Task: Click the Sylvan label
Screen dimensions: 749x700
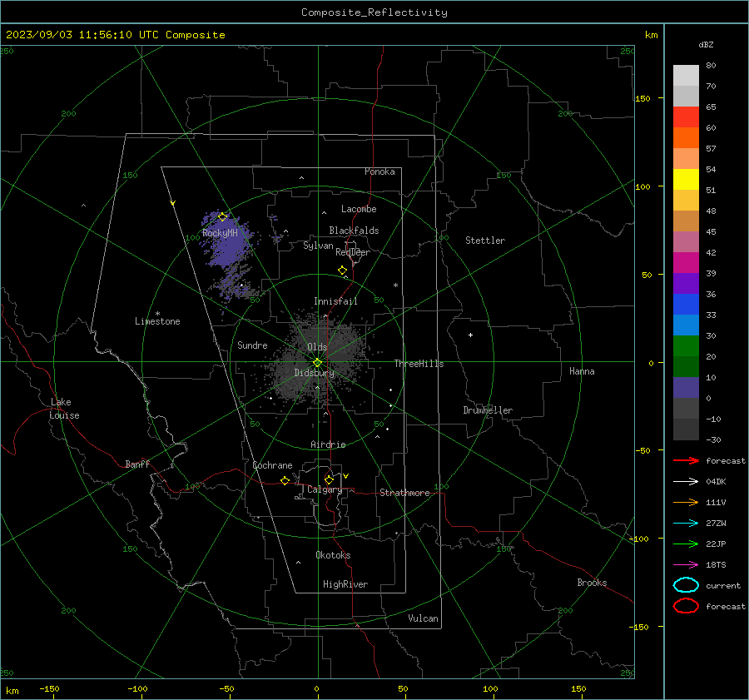Action: pyautogui.click(x=318, y=246)
